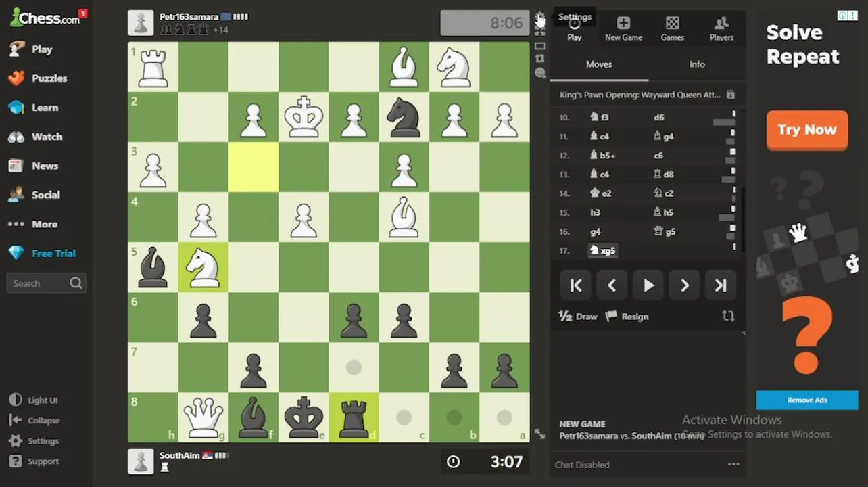The width and height of the screenshot is (868, 487).
Task: Click the Free Trial diamond link
Action: 42,253
